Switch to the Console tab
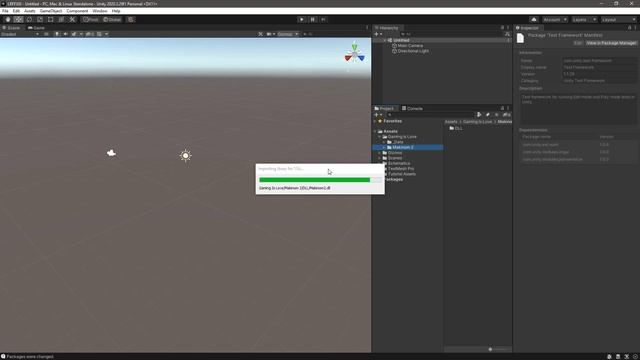This screenshot has width=640, height=360. 412,109
